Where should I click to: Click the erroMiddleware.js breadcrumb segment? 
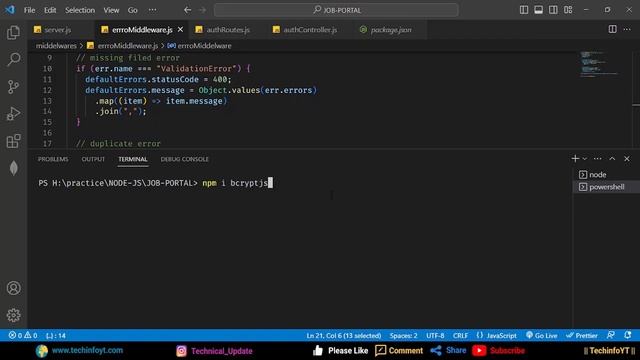(x=122, y=46)
